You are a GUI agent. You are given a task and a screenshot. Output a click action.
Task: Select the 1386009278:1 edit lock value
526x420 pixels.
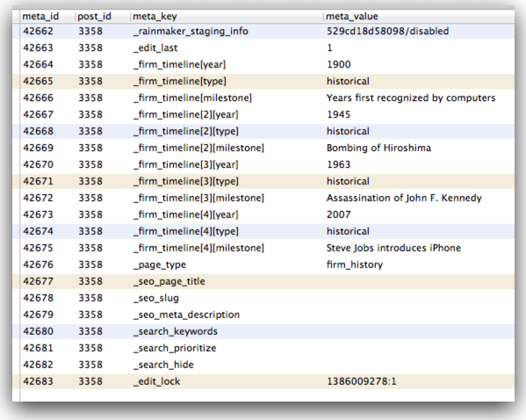tap(361, 381)
